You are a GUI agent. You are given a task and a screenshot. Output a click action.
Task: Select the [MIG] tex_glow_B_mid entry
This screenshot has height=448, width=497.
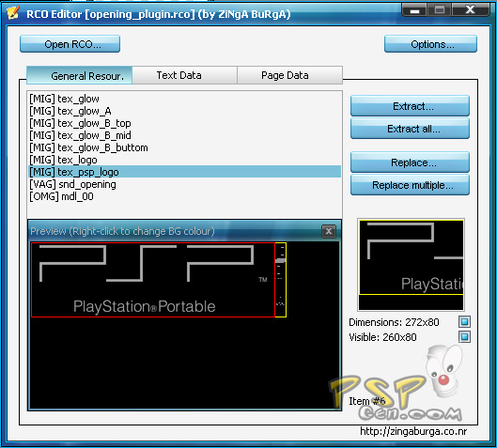click(184, 135)
